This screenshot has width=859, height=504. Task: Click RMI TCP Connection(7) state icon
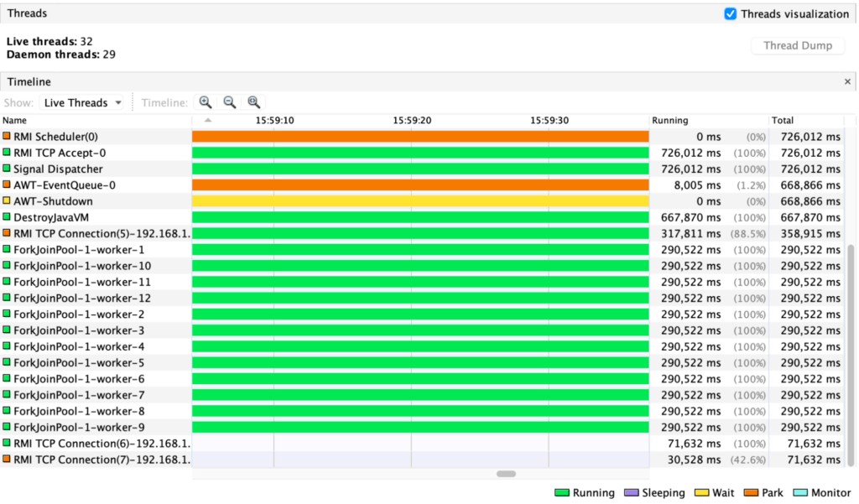pyautogui.click(x=7, y=459)
